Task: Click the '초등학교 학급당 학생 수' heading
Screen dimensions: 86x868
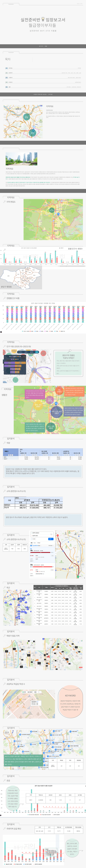Action: [x=16, y=684]
